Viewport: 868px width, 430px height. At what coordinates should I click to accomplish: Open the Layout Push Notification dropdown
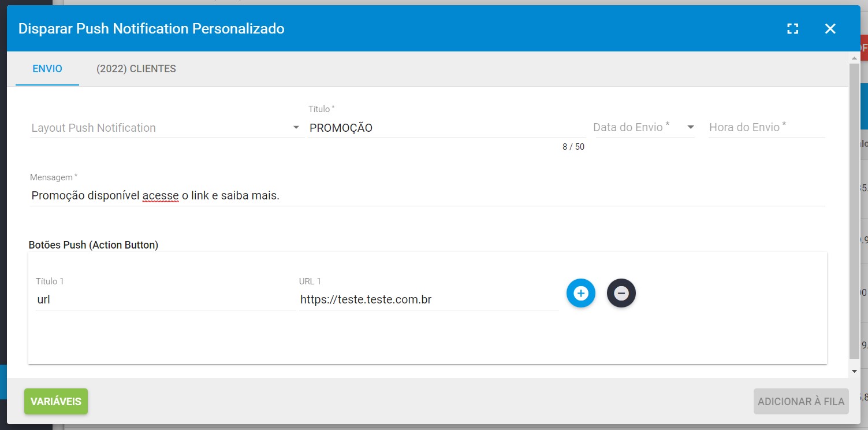point(167,128)
